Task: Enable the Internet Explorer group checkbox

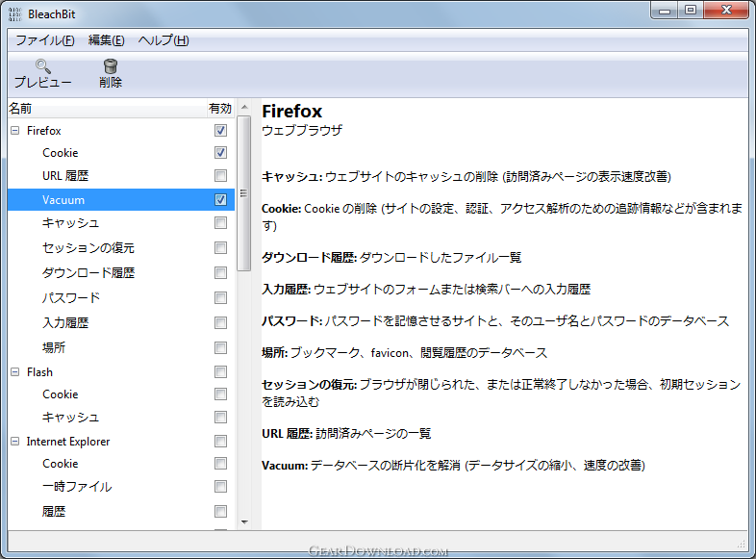Action: [220, 442]
